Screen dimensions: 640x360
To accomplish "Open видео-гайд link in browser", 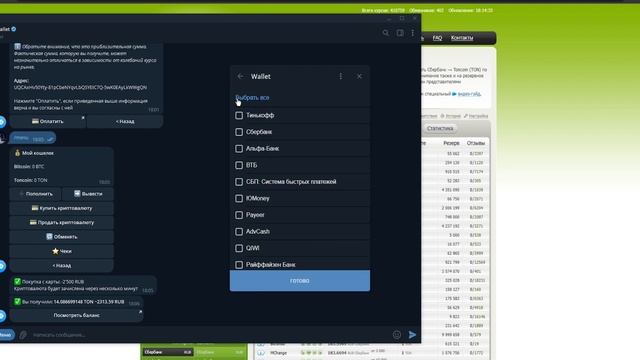I will point(469,94).
